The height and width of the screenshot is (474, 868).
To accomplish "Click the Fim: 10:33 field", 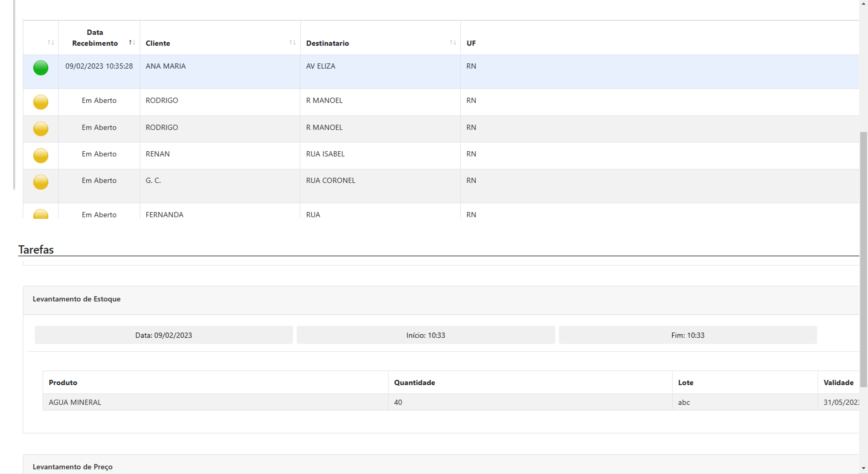I will [687, 335].
